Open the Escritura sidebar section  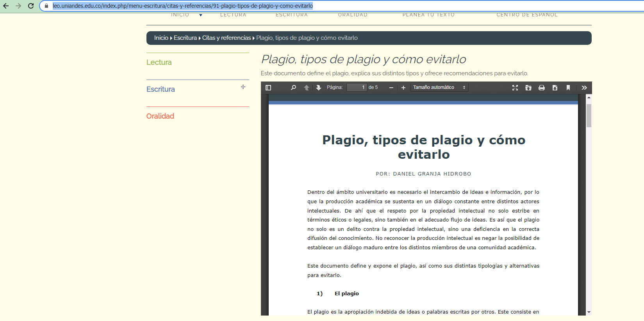tap(161, 89)
